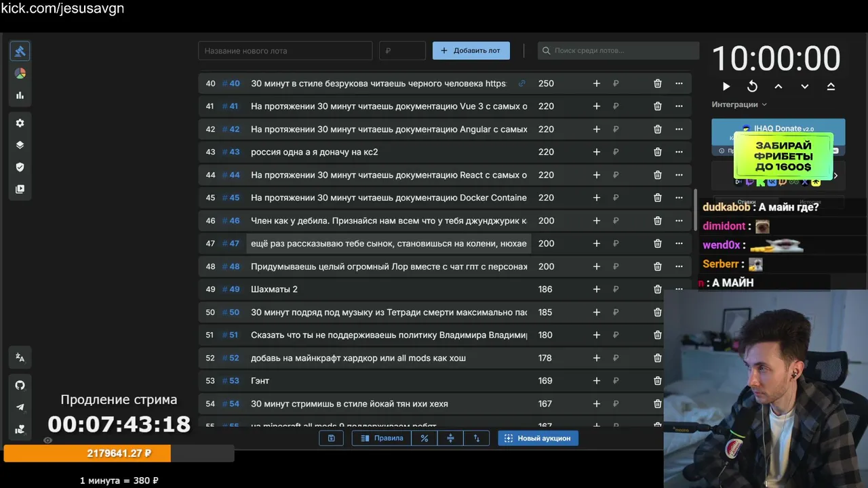This screenshot has width=868, height=488.
Task: Click the #47 lot number label
Action: [x=231, y=243]
